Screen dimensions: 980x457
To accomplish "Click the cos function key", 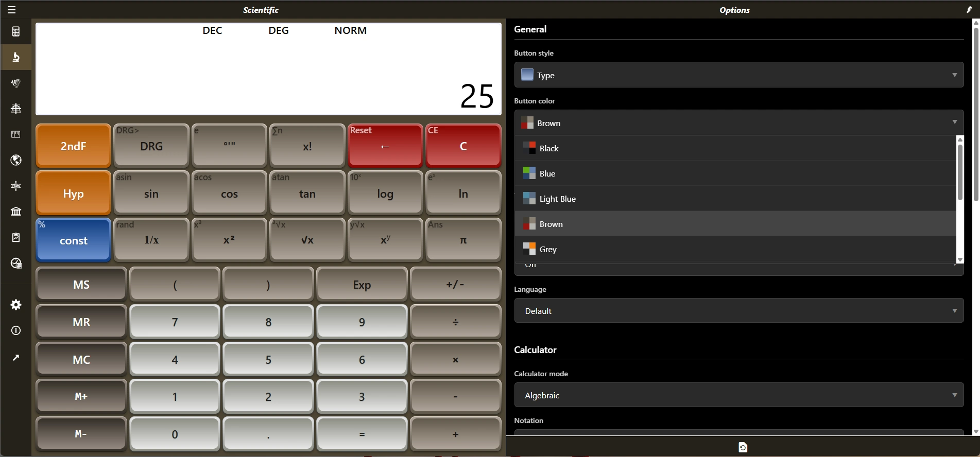I will (229, 193).
